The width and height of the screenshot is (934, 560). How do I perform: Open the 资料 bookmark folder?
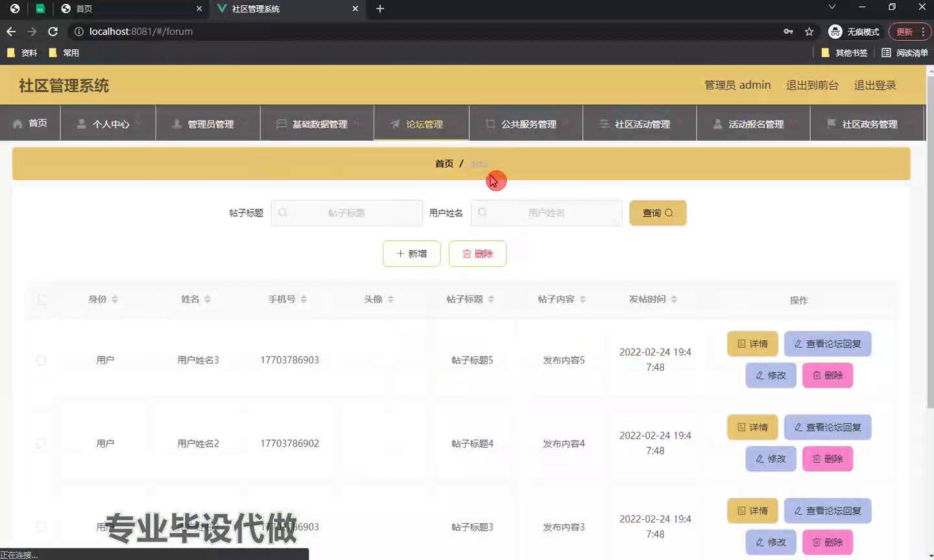tap(22, 52)
